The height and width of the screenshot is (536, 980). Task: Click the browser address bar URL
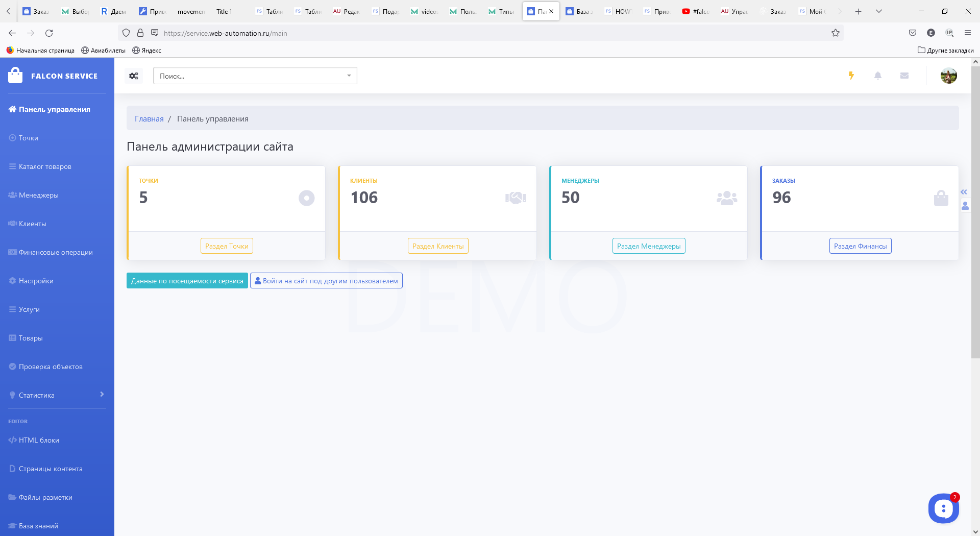pos(225,33)
